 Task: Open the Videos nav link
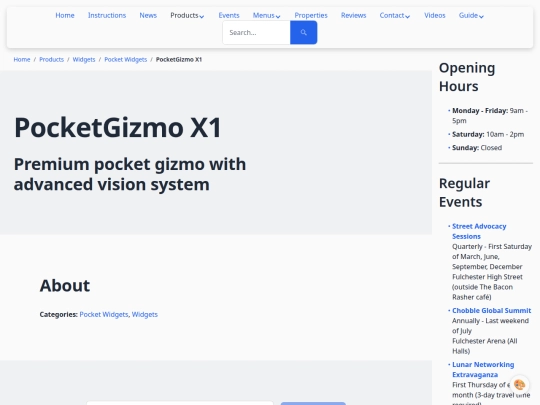point(435,15)
